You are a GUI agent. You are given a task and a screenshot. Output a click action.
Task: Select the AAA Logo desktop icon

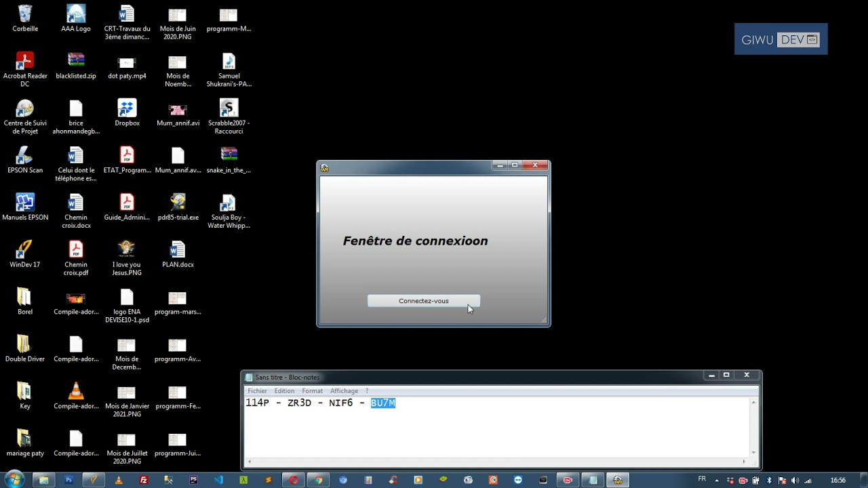76,19
